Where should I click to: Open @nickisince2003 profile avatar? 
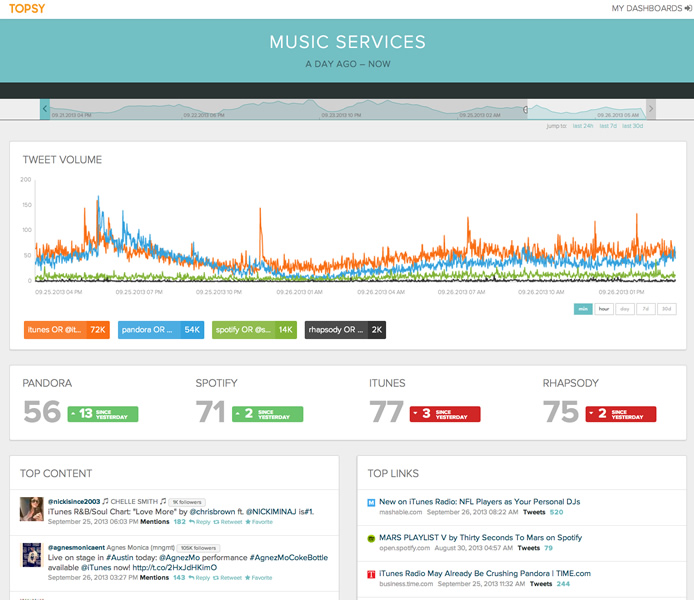31,509
